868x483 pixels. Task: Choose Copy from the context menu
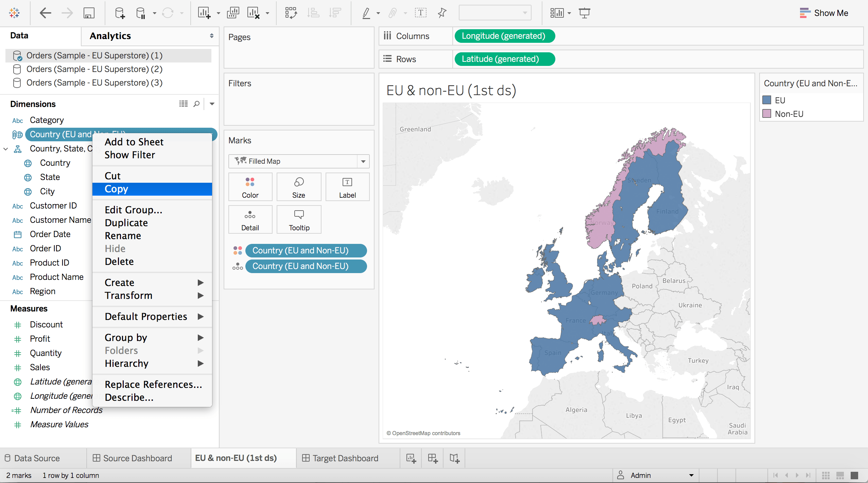pyautogui.click(x=116, y=189)
